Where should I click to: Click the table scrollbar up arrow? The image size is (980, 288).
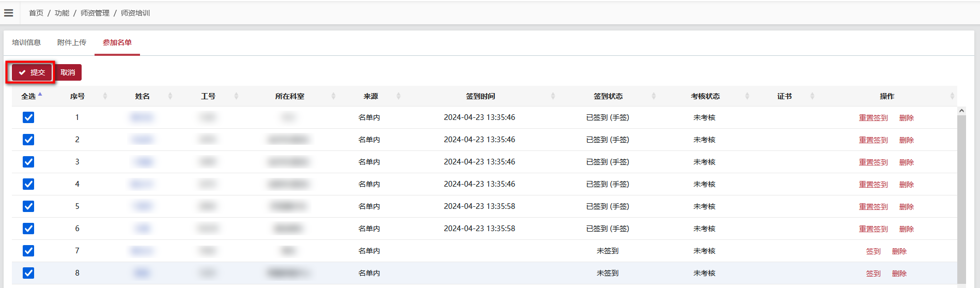pyautogui.click(x=961, y=111)
